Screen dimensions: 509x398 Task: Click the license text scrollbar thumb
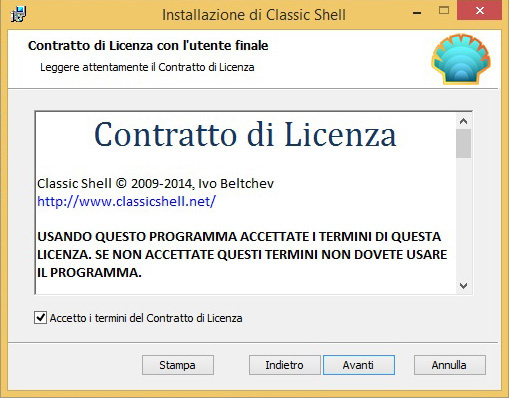[x=463, y=143]
